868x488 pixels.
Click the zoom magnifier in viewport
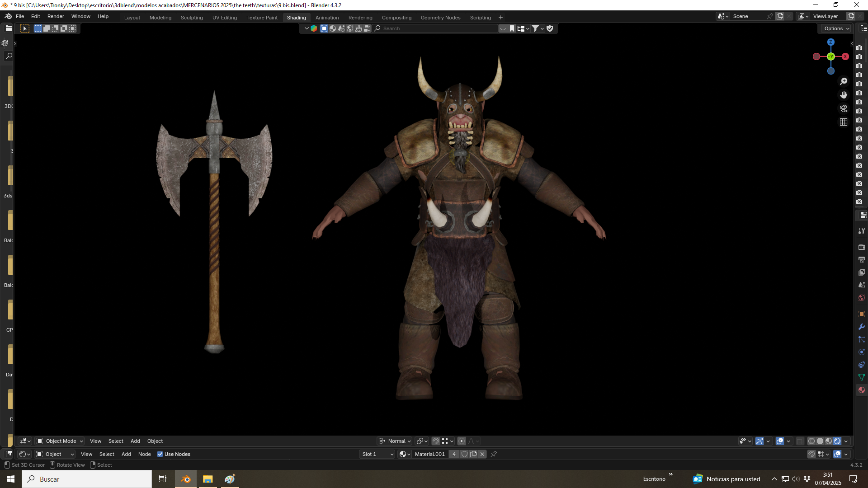click(844, 81)
